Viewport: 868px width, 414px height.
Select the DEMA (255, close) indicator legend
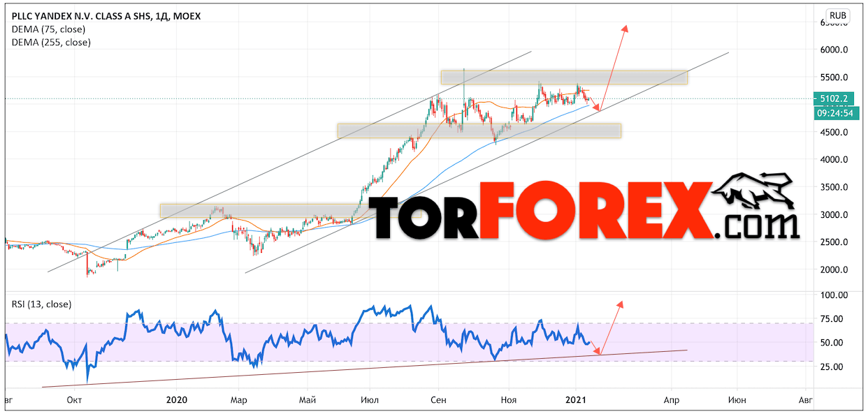(x=52, y=42)
